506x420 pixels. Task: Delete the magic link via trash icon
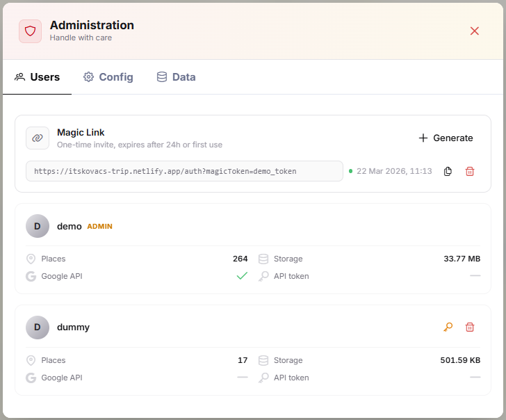[x=470, y=171]
